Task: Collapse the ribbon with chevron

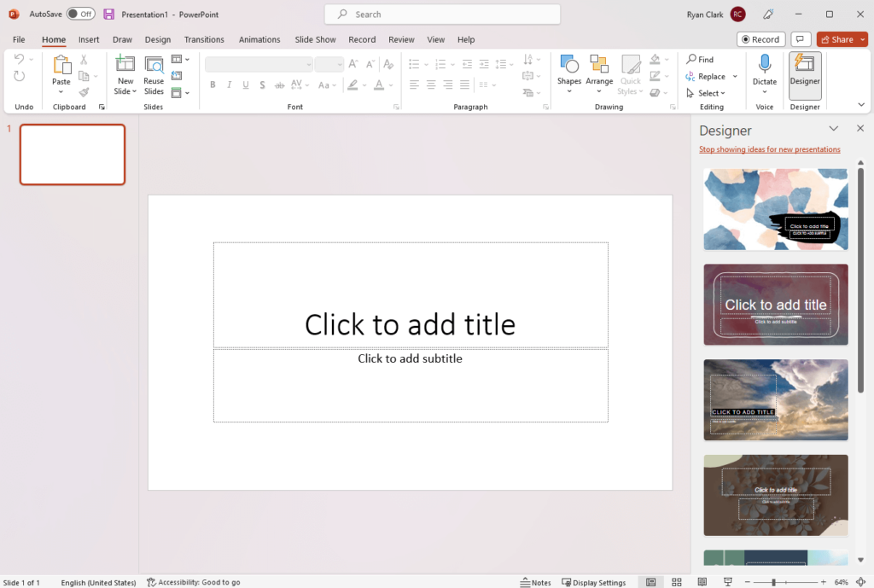Action: [861, 105]
